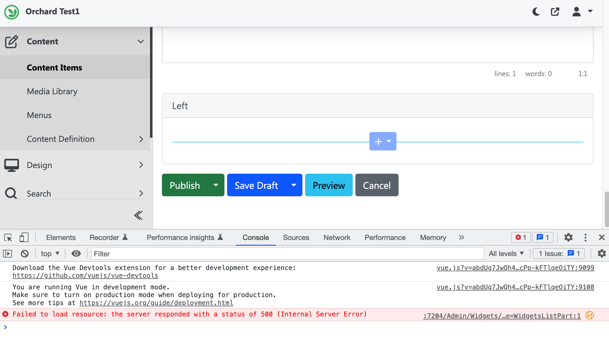Image resolution: width=609 pixels, height=364 pixels.
Task: Open the vue-devtools GitHub link
Action: [85, 275]
